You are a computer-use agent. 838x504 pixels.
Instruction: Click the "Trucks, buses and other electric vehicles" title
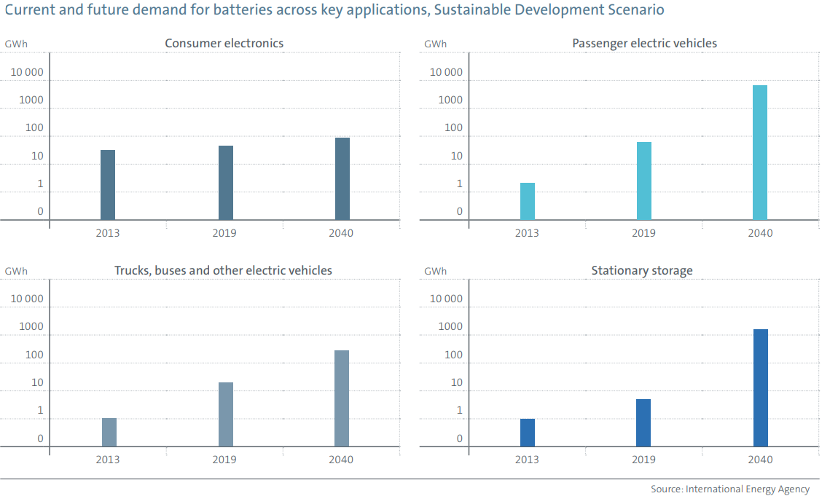point(223,270)
